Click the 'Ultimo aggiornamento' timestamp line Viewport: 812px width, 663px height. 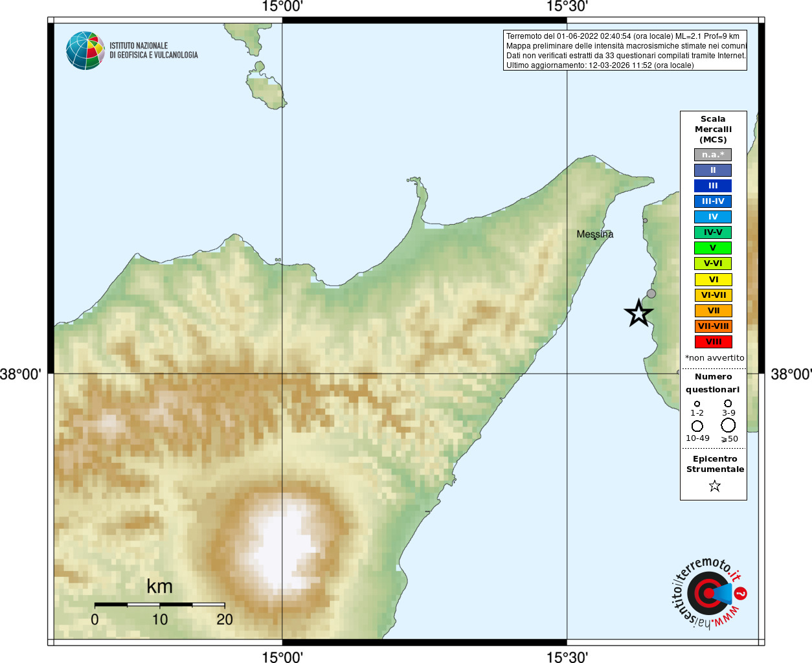600,65
